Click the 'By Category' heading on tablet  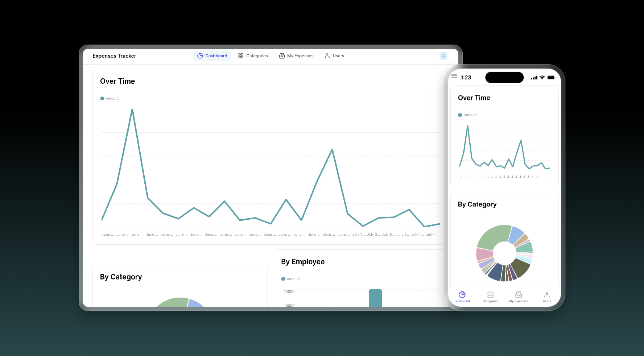pos(121,277)
